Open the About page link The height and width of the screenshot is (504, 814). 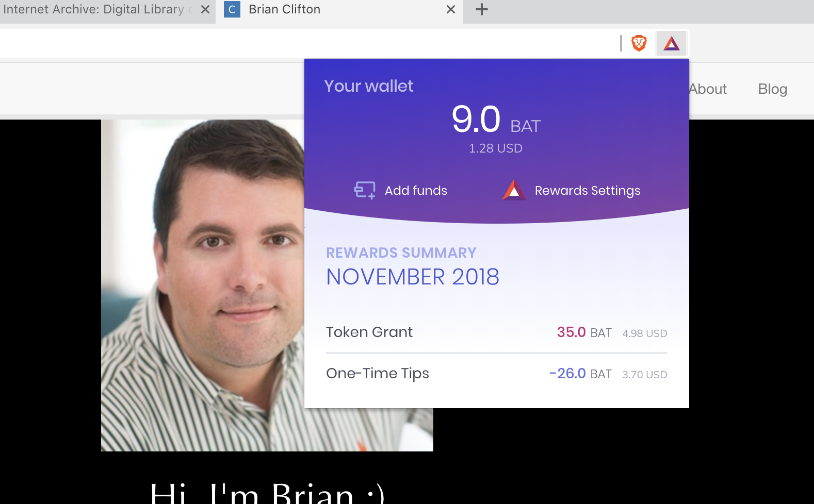tap(708, 89)
